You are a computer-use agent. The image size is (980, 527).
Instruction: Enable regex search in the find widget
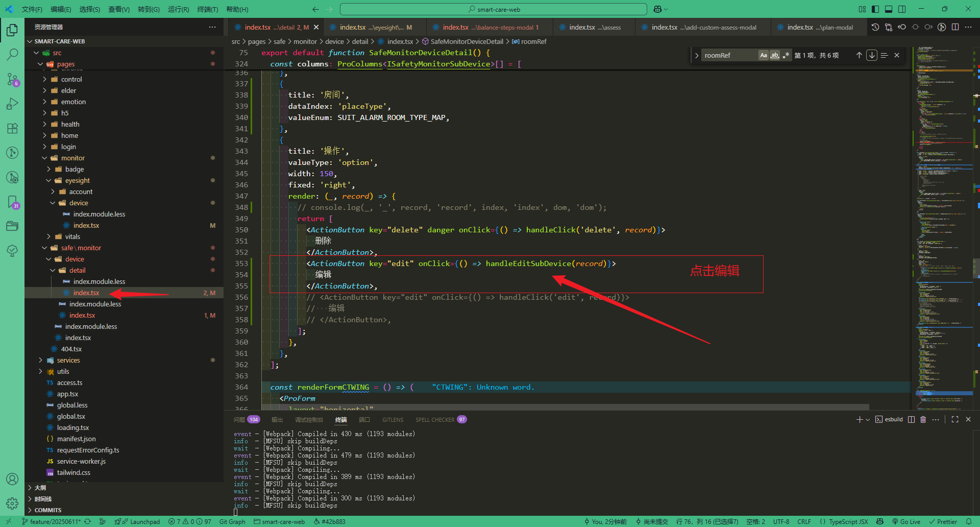(x=786, y=55)
